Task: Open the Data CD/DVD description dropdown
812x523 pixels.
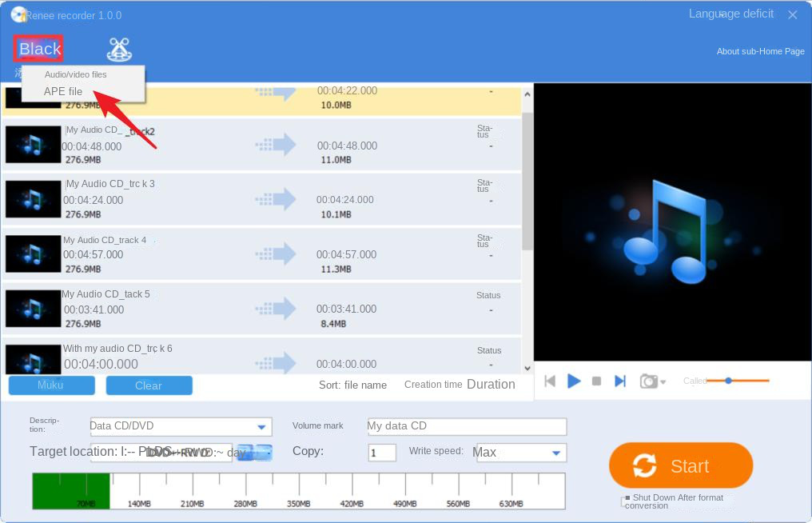Action: (264, 426)
